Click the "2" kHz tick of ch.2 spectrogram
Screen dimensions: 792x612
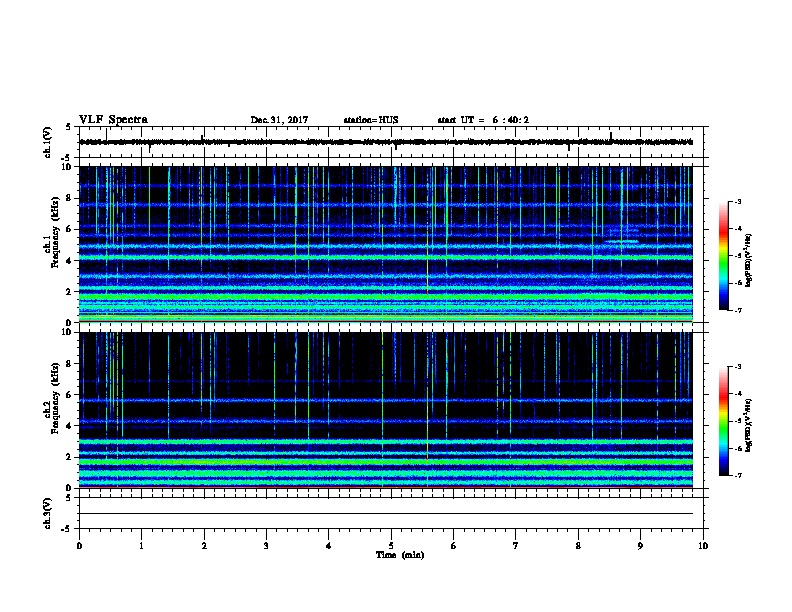coord(69,457)
